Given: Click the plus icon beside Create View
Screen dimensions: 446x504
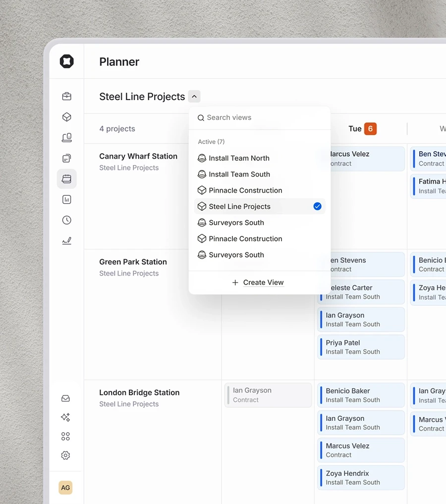Looking at the screenshot, I should [235, 282].
